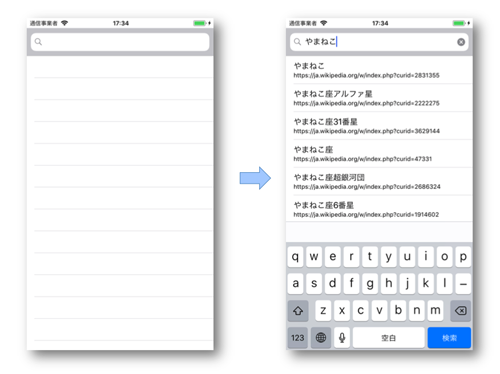The image size is (500, 374).
Task: Open the やまねこ座アルファ星 result
Action: (x=379, y=98)
